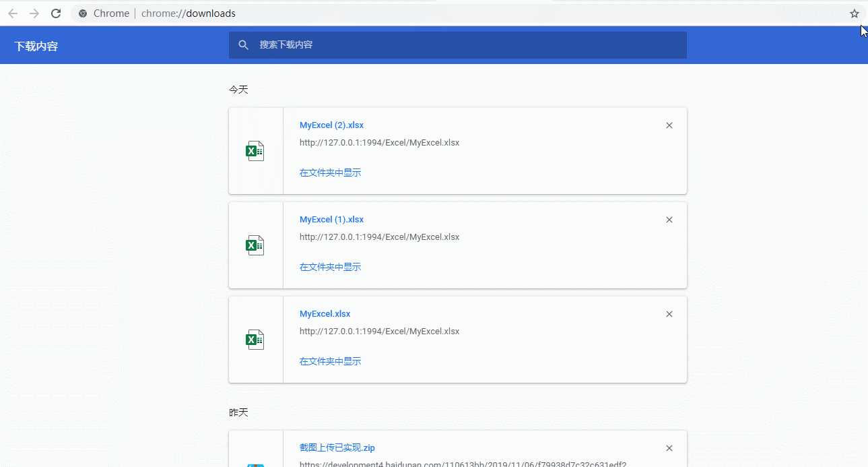Open the MyExcel (2).xlsx file link
Image resolution: width=868 pixels, height=467 pixels.
point(331,125)
